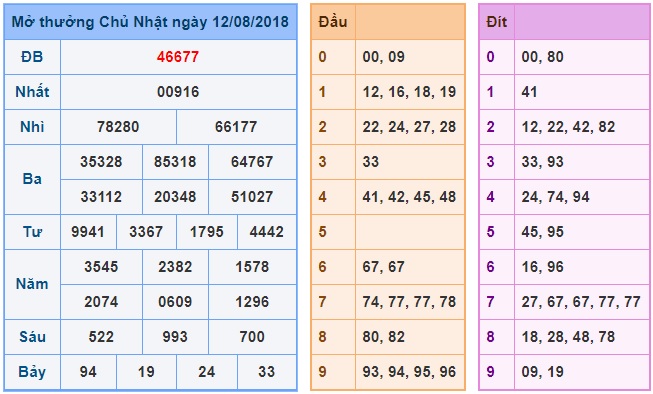653x394 pixels.
Task: Select the Sáu prize number 993
Action: [x=175, y=337]
